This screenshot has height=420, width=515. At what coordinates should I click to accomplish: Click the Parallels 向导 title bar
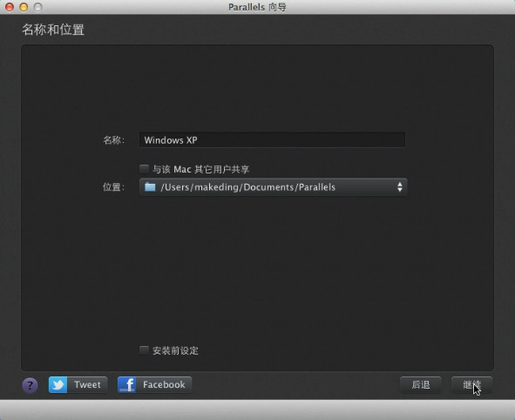257,7
